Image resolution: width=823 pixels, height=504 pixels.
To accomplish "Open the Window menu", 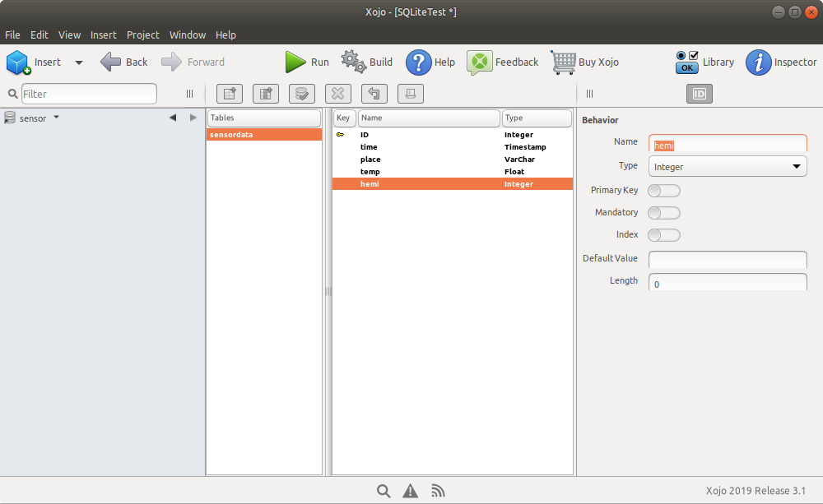I will pyautogui.click(x=188, y=35).
